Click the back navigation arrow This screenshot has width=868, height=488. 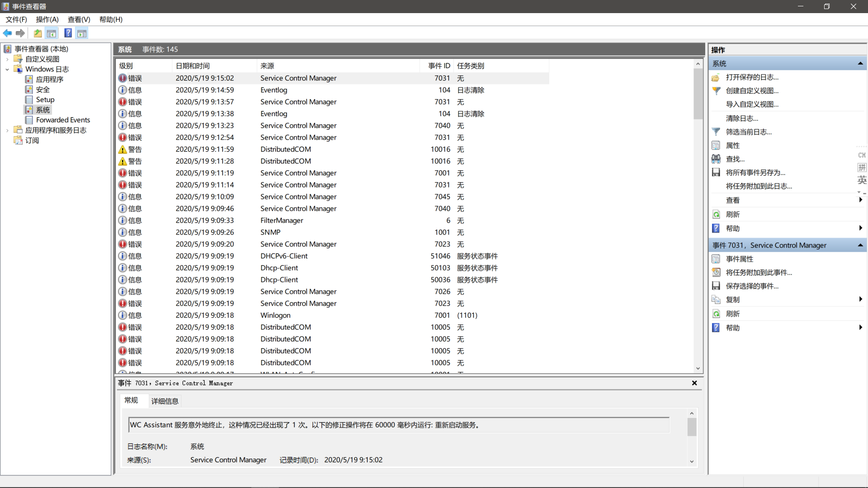point(7,33)
